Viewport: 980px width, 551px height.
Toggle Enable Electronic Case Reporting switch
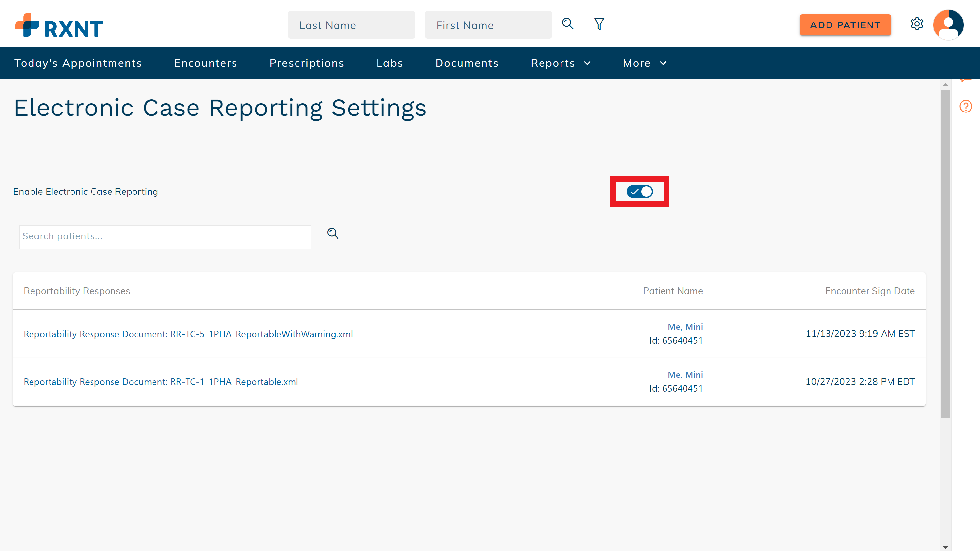(640, 192)
